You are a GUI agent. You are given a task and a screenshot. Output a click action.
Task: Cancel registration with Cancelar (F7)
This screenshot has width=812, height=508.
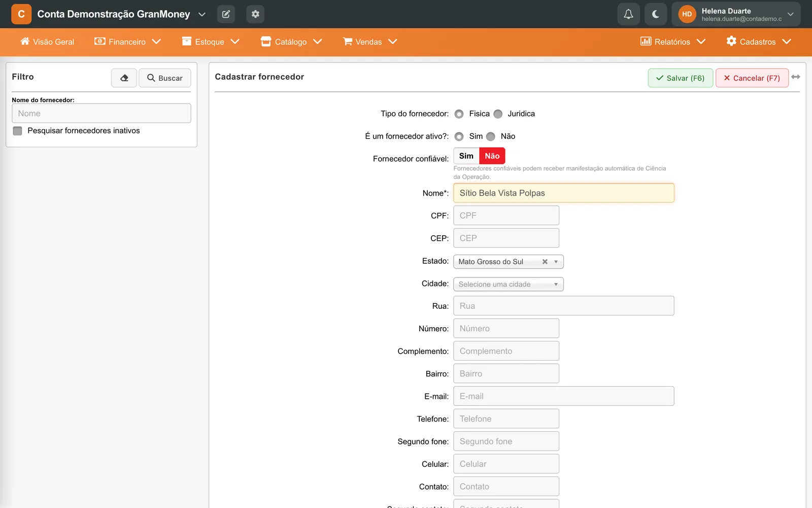click(752, 78)
